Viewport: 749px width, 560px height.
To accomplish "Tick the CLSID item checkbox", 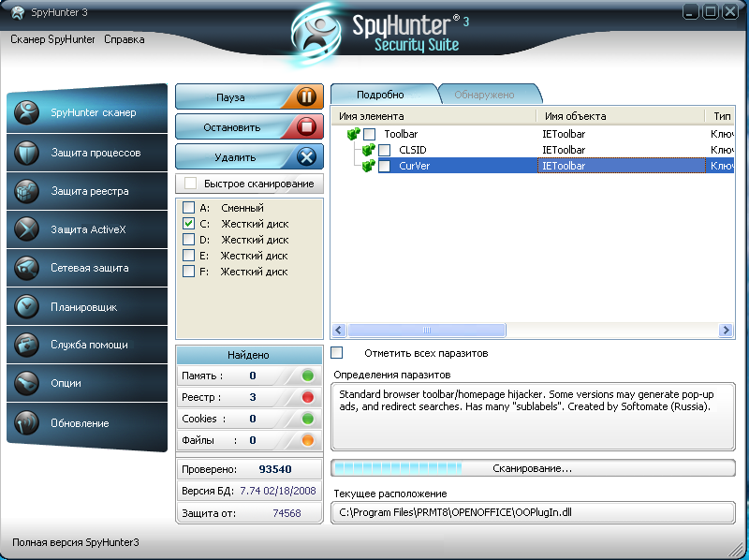I will [384, 150].
